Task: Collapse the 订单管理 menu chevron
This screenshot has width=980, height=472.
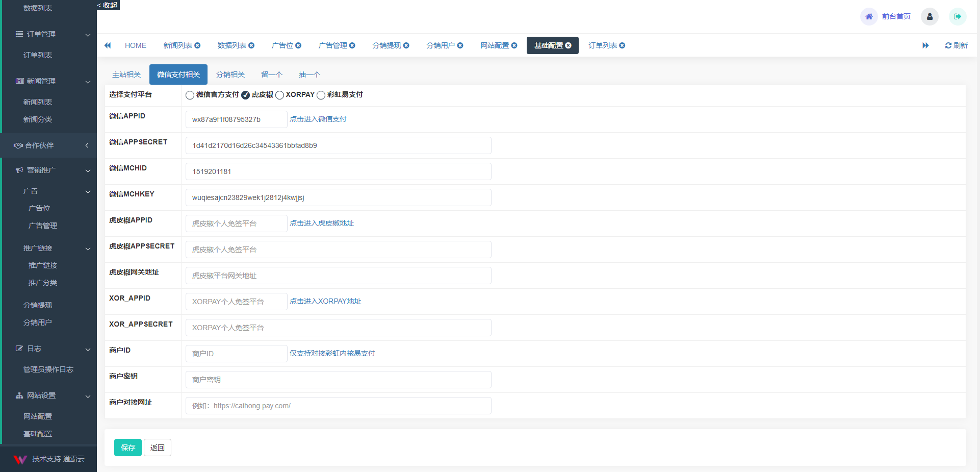Action: [88, 35]
